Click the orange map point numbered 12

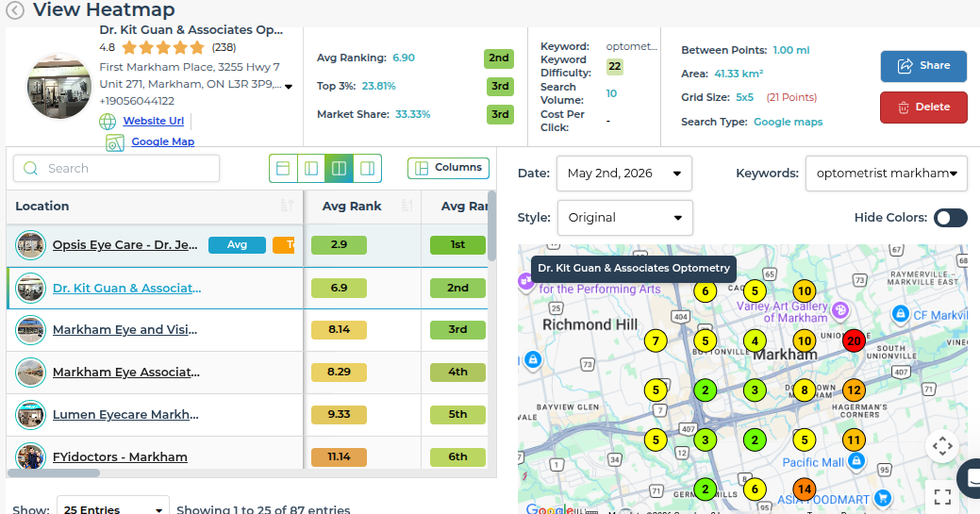click(854, 390)
